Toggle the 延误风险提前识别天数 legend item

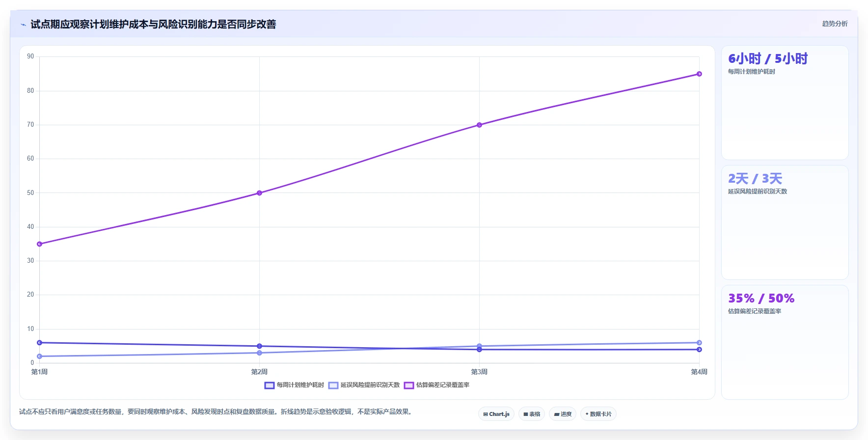coord(364,385)
